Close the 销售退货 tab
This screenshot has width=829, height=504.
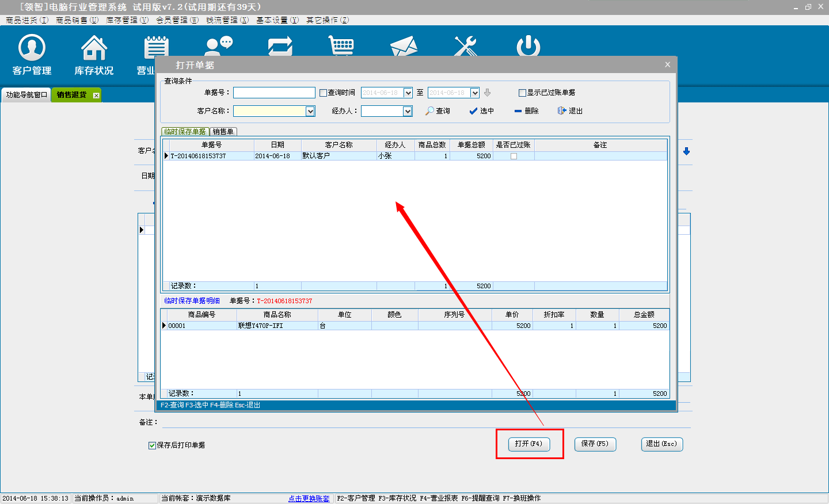point(96,96)
